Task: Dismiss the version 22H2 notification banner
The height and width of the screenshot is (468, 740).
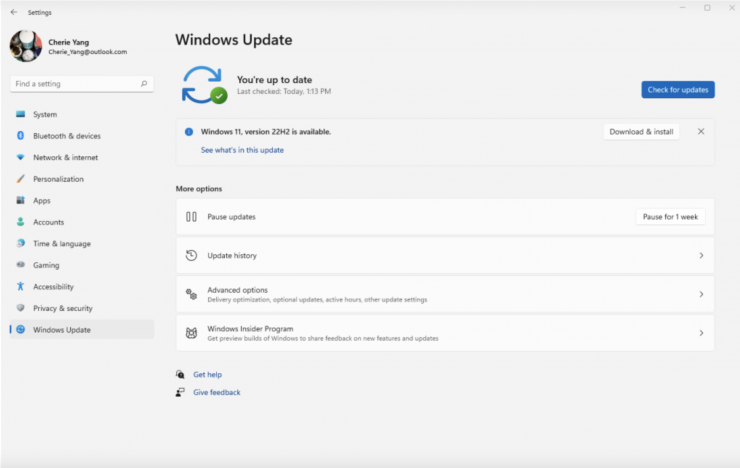Action: pyautogui.click(x=700, y=131)
